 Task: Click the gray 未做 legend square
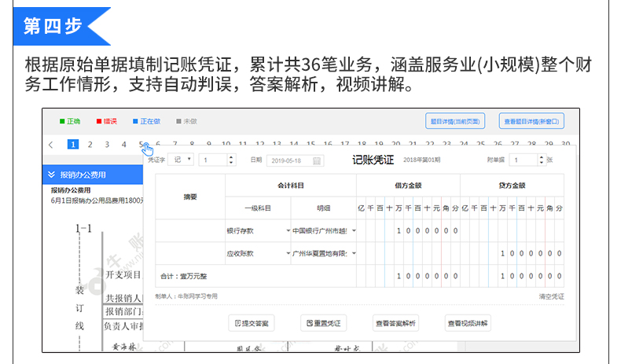[x=178, y=121]
